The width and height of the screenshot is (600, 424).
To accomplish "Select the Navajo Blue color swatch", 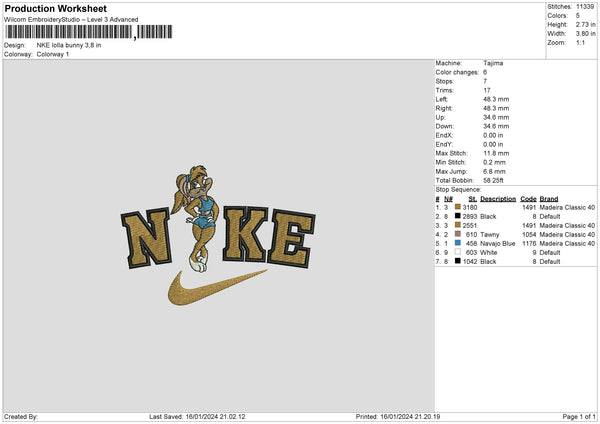I will pyautogui.click(x=457, y=243).
